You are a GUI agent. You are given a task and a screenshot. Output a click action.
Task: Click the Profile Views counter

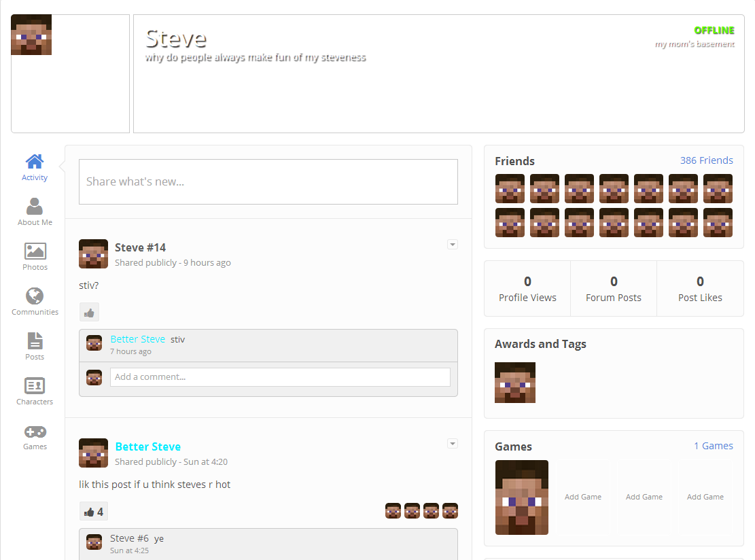tap(527, 288)
